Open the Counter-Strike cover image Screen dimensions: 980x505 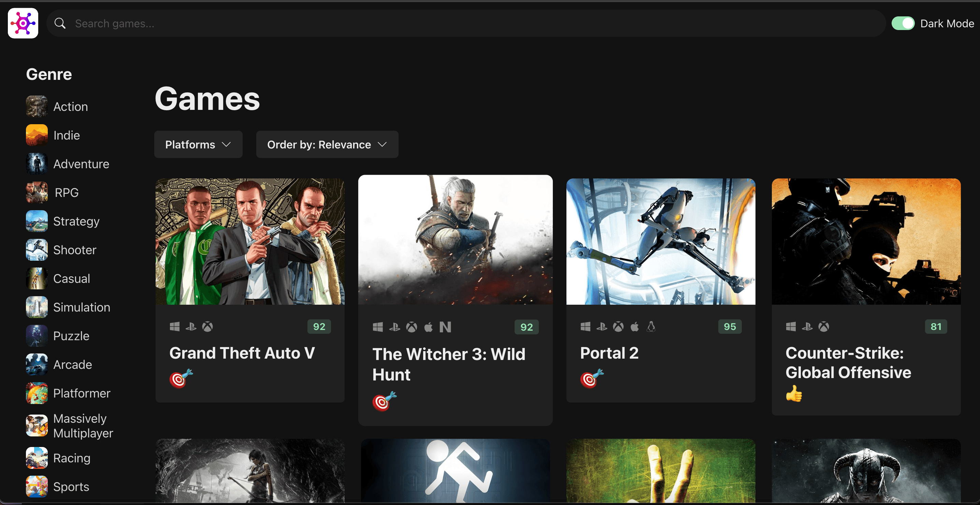coord(866,241)
